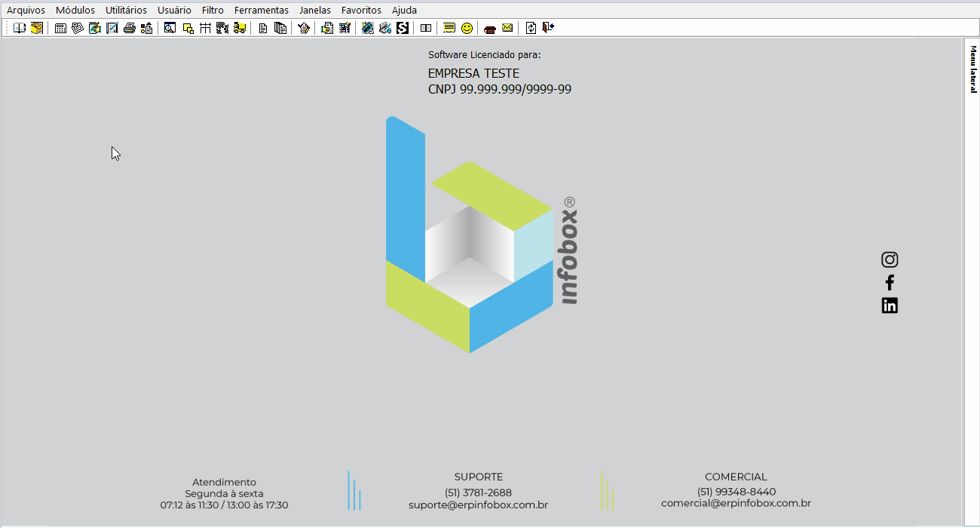Screen dimensions: 980x528
Task: Open the Arquivos menu
Action: pyautogui.click(x=26, y=11)
